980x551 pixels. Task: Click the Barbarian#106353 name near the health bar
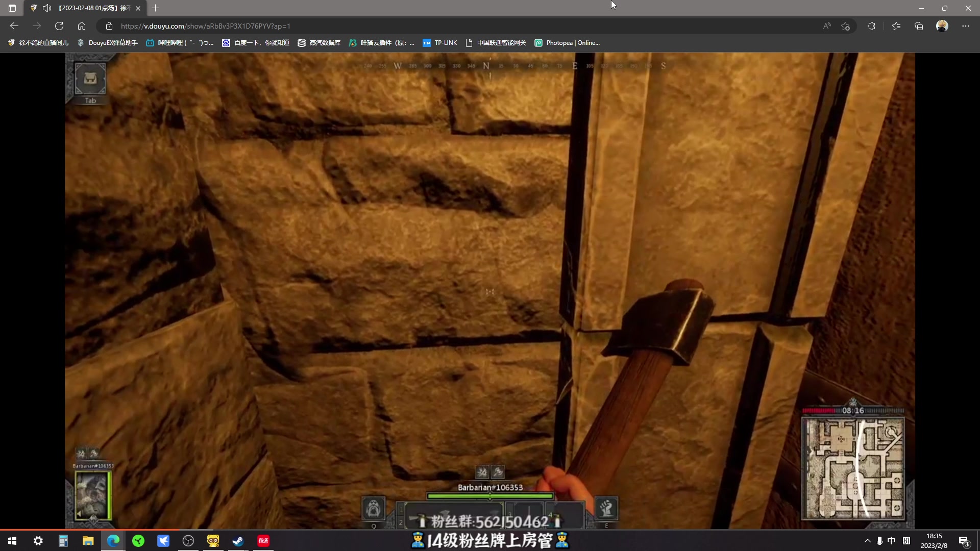click(x=490, y=487)
